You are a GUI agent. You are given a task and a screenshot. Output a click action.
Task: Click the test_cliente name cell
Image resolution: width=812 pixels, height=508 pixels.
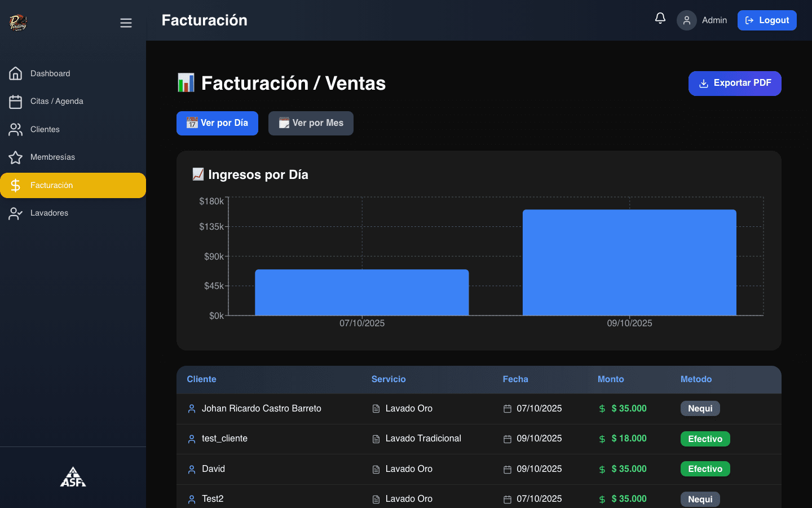point(224,439)
